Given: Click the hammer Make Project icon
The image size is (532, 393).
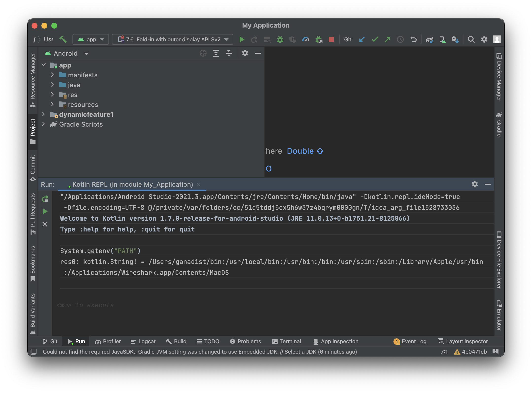Looking at the screenshot, I should point(63,39).
